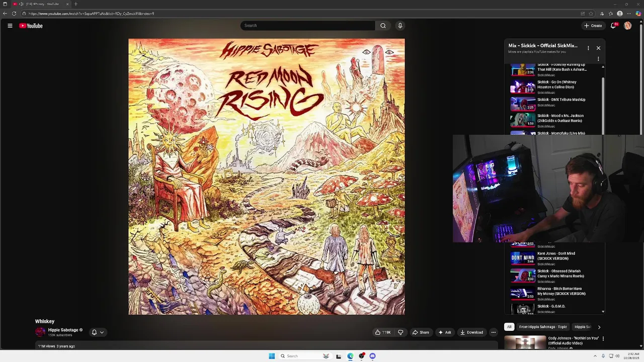Open the account avatar menu
The image size is (644, 362).
point(627,26)
